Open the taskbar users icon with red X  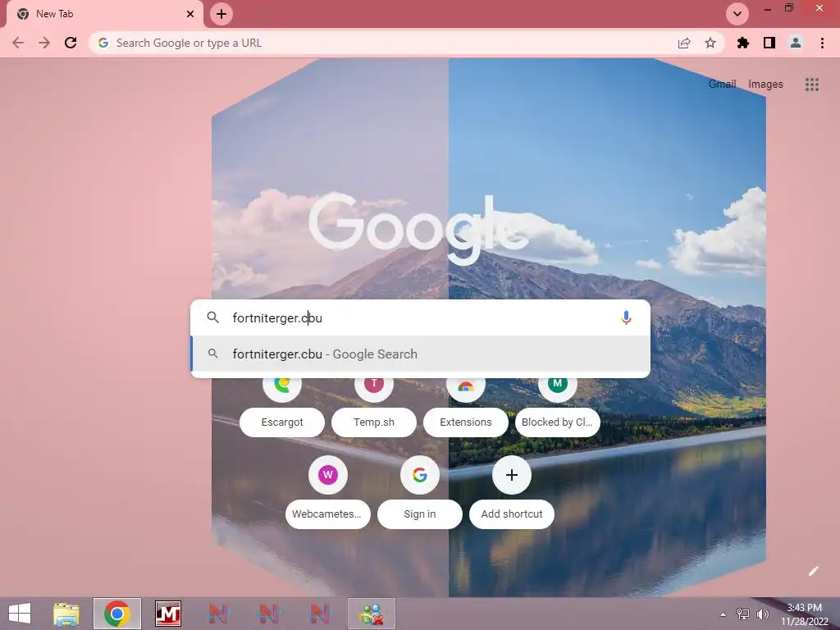tap(372, 614)
